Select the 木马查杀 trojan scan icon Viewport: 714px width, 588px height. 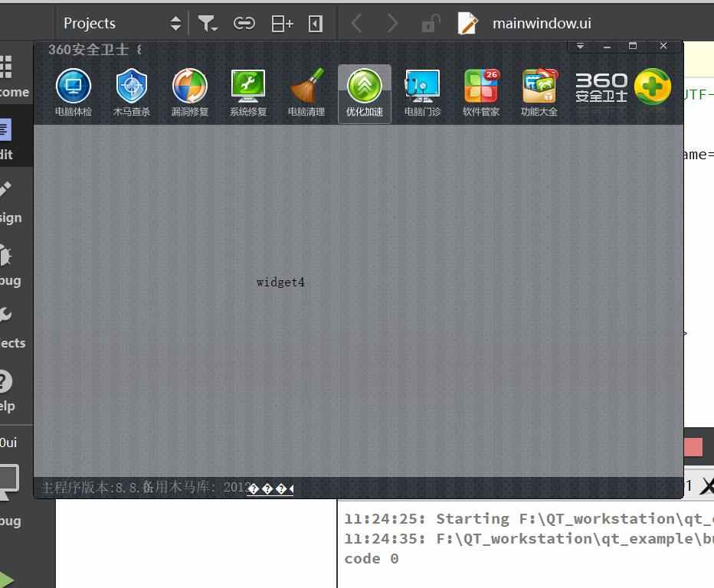pyautogui.click(x=132, y=93)
